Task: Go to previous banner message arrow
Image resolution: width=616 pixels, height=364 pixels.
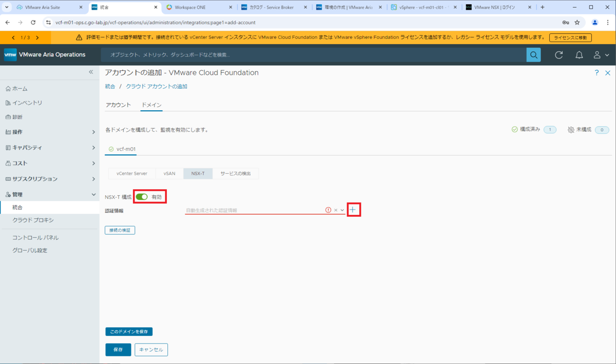Action: click(x=13, y=37)
